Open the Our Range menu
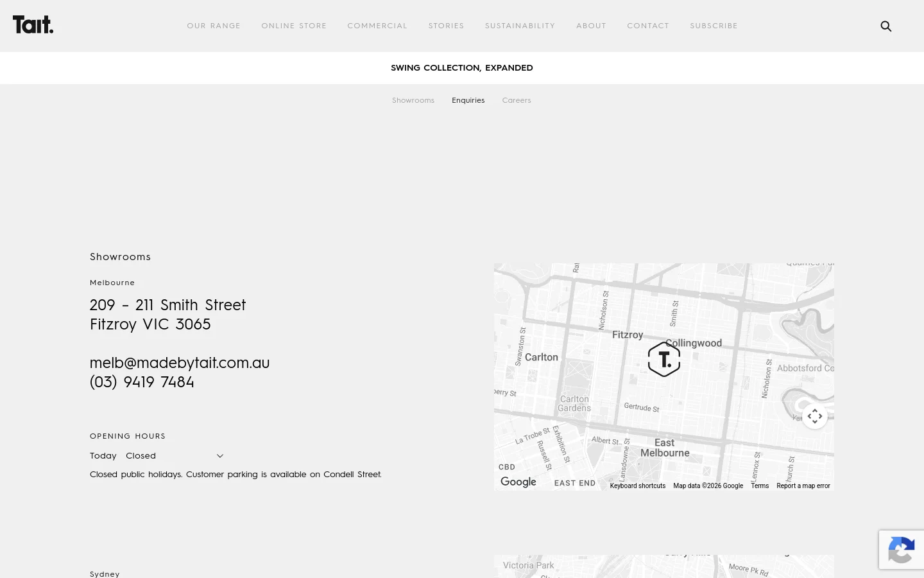Image resolution: width=924 pixels, height=578 pixels. (214, 26)
